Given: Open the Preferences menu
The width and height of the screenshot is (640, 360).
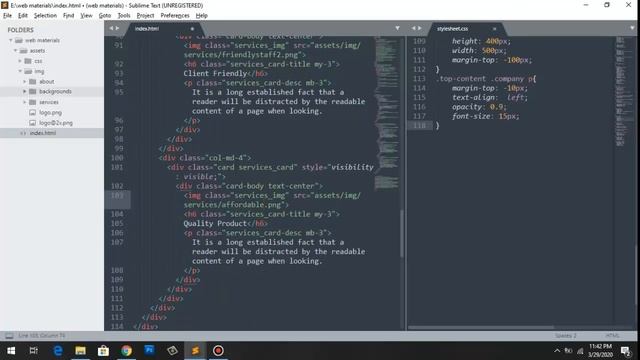Looking at the screenshot, I should click(x=175, y=16).
